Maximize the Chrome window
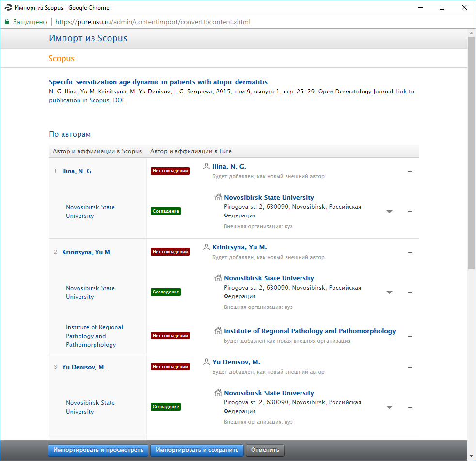Image resolution: width=476 pixels, height=461 pixels. pyautogui.click(x=442, y=8)
